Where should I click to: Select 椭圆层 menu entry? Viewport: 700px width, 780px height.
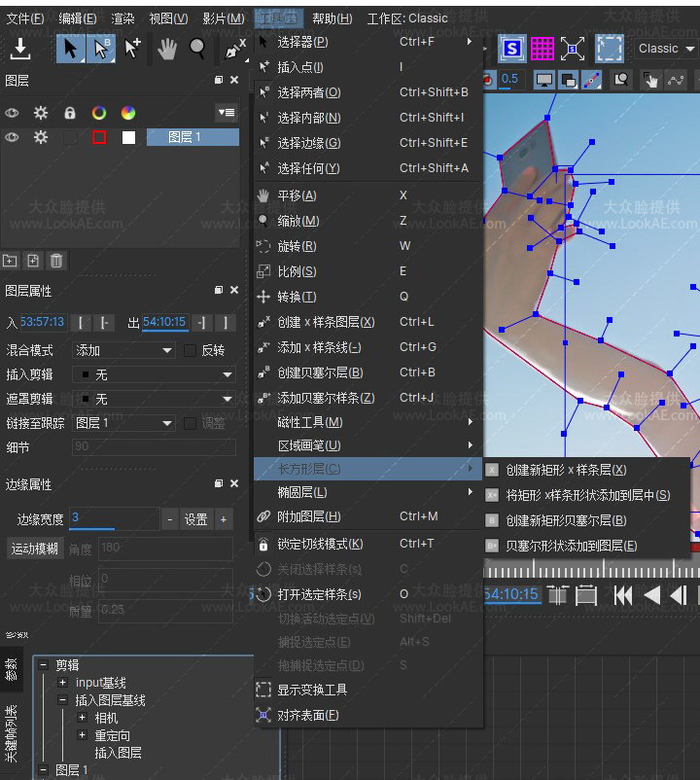tap(302, 492)
